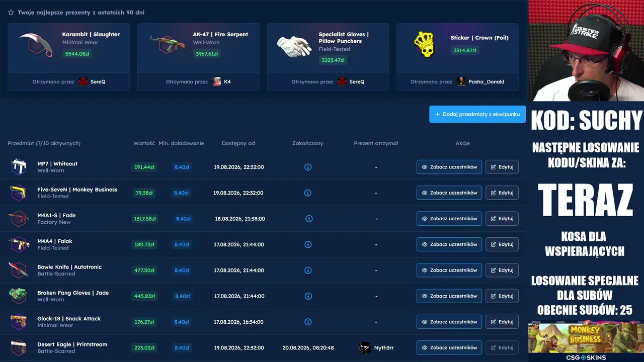Open info icon in M4A4 Falak row

308,244
